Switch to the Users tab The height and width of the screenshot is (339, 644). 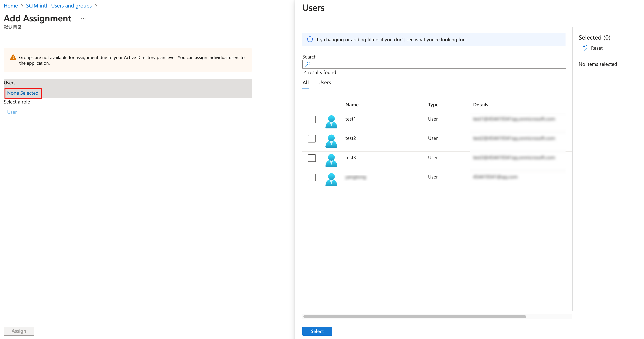[324, 83]
